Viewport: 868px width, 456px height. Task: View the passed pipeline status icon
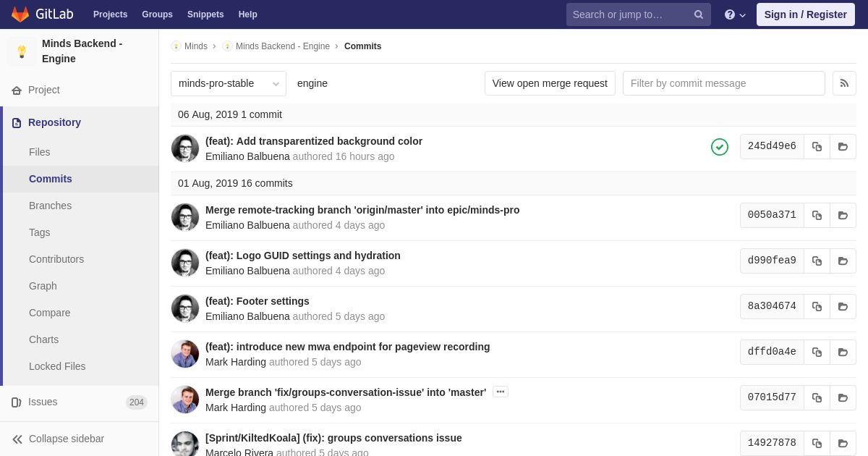[x=720, y=147]
